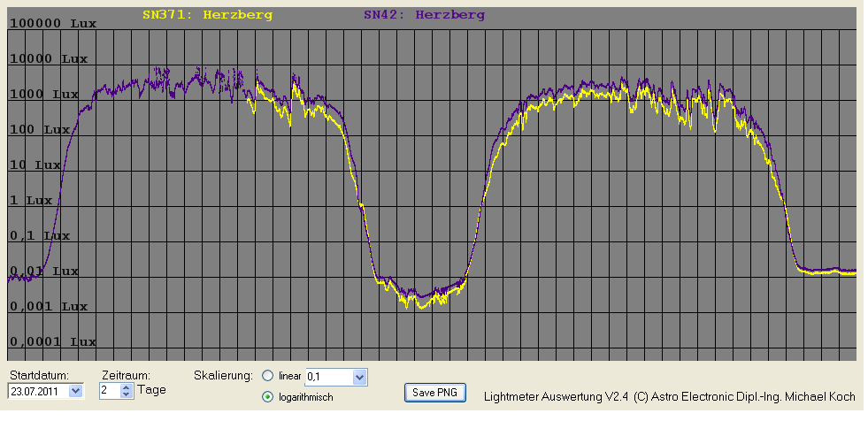Click the 100000 Lux axis label
Screen dimensions: 868x421
pos(53,24)
